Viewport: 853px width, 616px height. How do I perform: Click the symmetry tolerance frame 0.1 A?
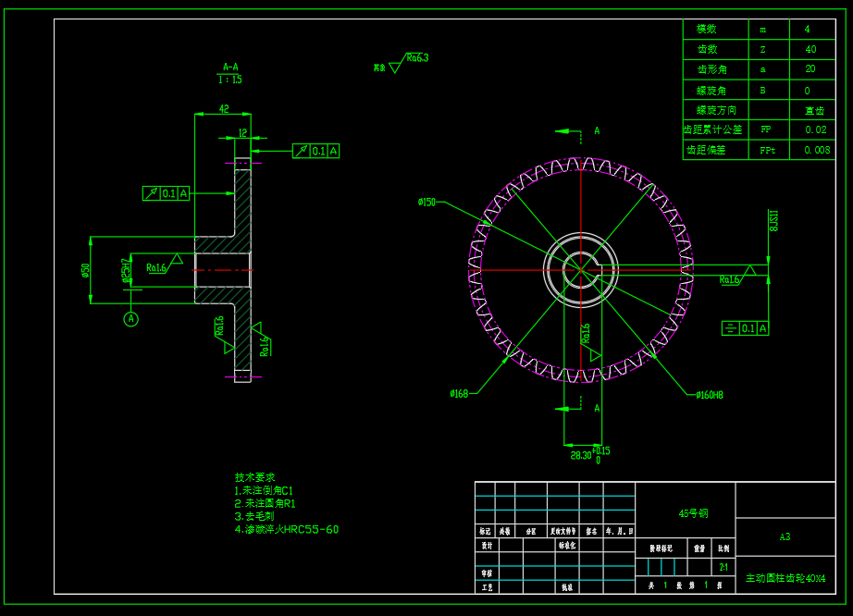pos(745,328)
